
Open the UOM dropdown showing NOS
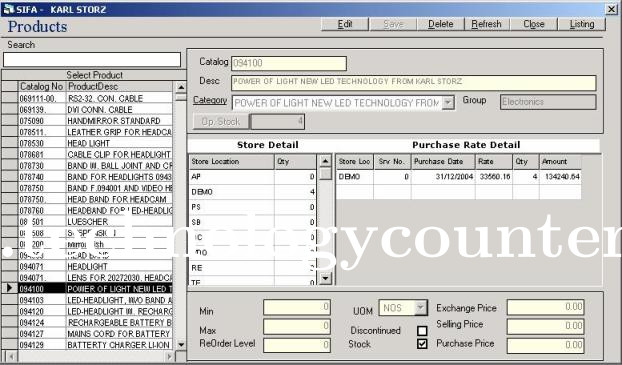420,307
